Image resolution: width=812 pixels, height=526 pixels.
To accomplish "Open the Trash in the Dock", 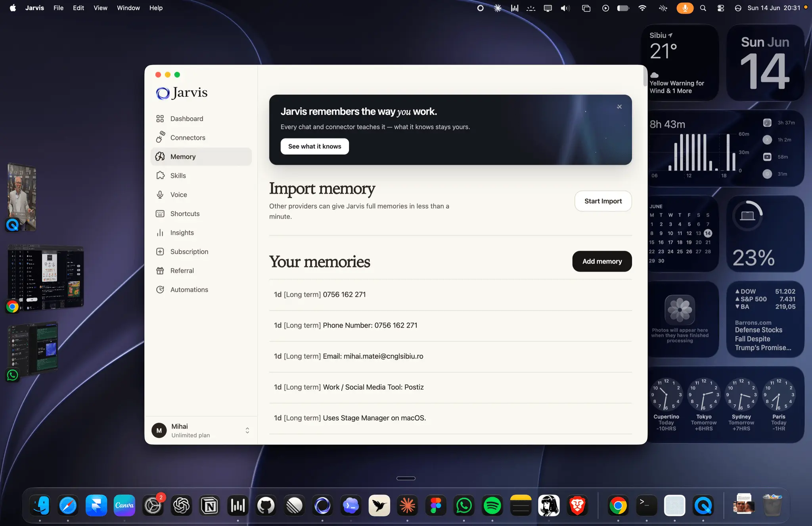I will 772,505.
